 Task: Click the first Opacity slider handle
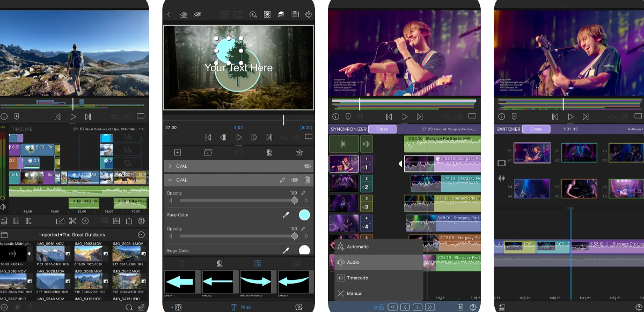click(295, 200)
